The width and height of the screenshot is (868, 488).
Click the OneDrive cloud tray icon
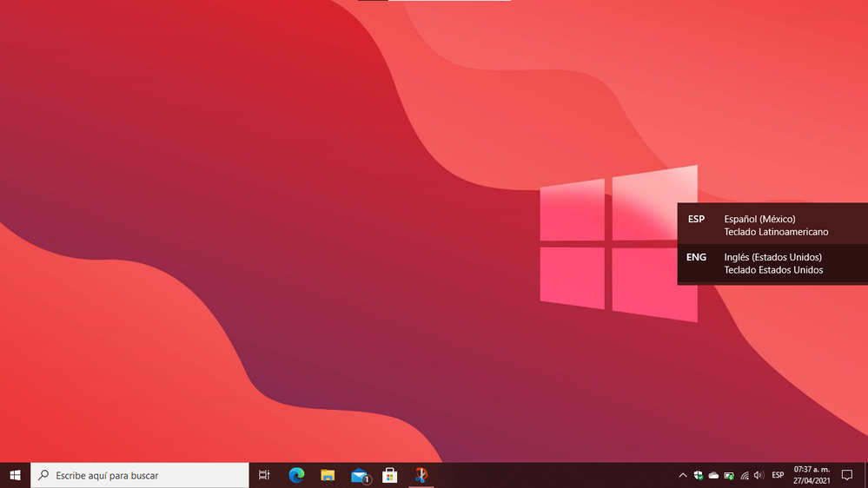point(713,475)
